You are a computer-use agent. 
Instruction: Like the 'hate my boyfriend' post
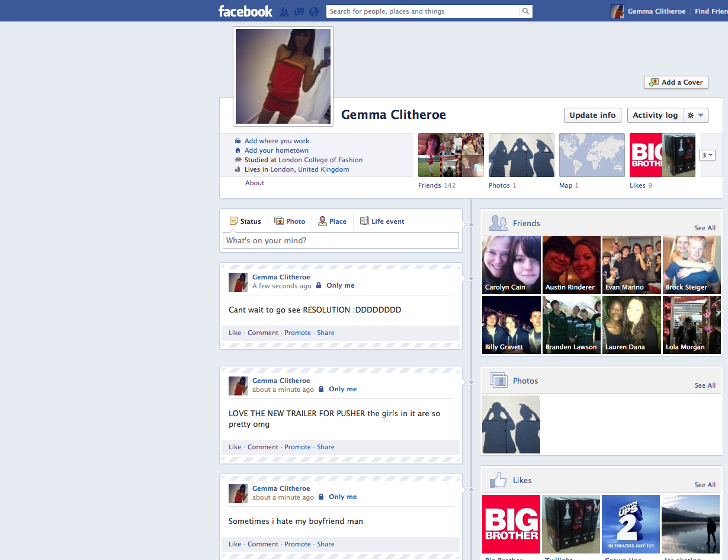click(x=235, y=544)
